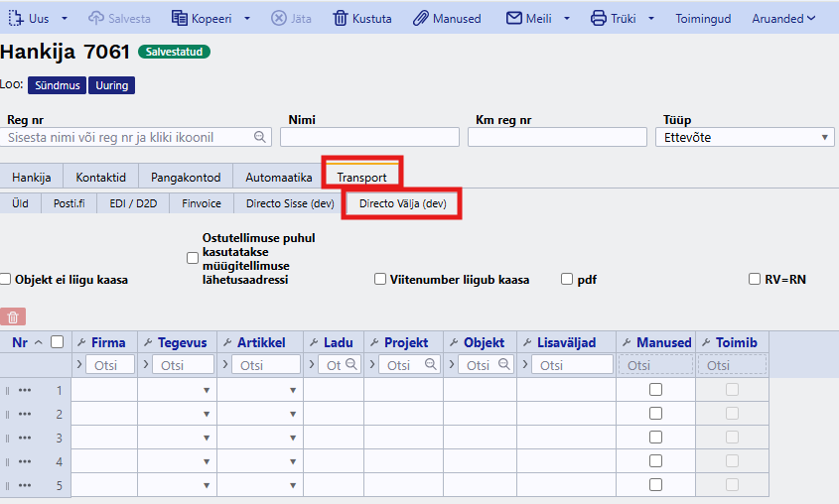The width and height of the screenshot is (839, 504).
Task: Click the wrench icon next to Manused column
Action: pyautogui.click(x=628, y=342)
